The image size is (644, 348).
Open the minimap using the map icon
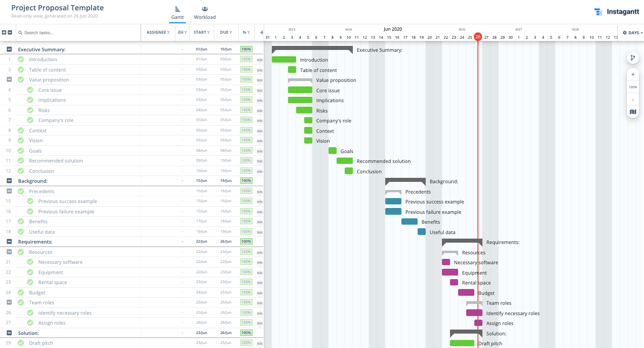(633, 112)
